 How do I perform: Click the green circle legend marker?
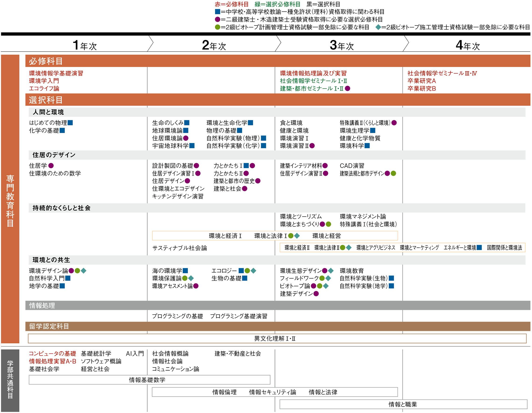point(217,27)
